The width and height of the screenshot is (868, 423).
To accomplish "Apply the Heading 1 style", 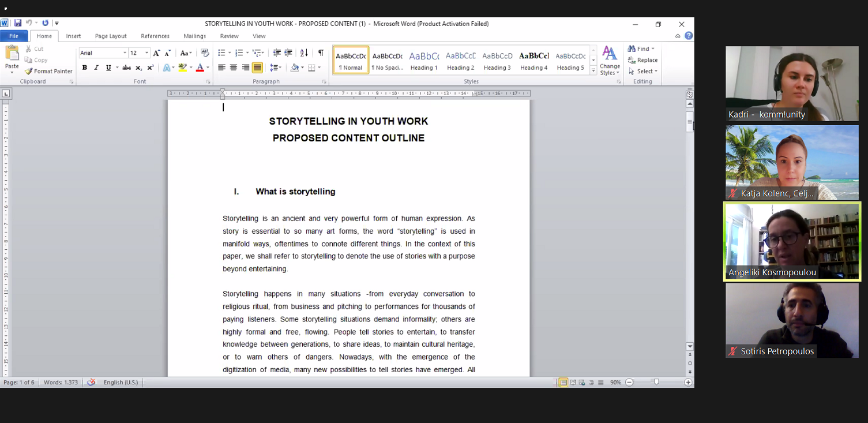I will click(x=424, y=60).
